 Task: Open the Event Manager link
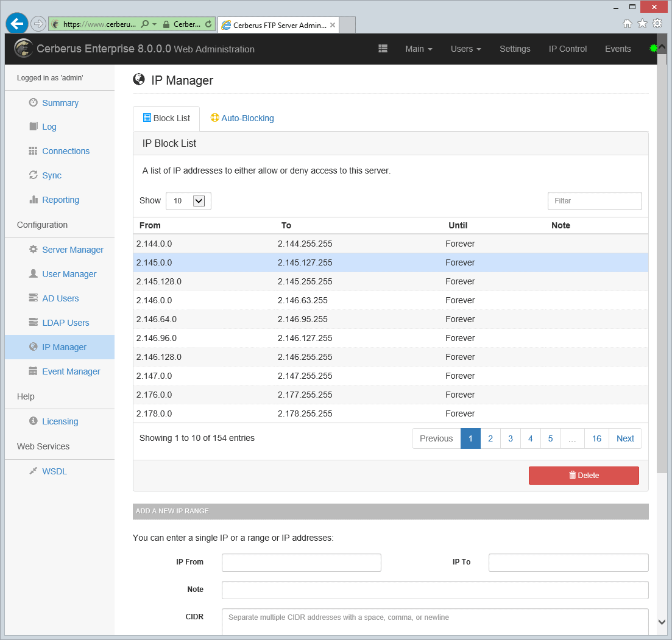click(71, 371)
